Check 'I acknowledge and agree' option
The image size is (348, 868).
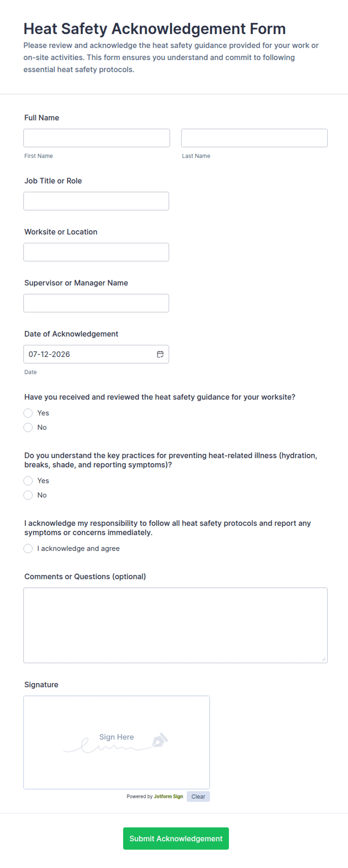[x=28, y=548]
